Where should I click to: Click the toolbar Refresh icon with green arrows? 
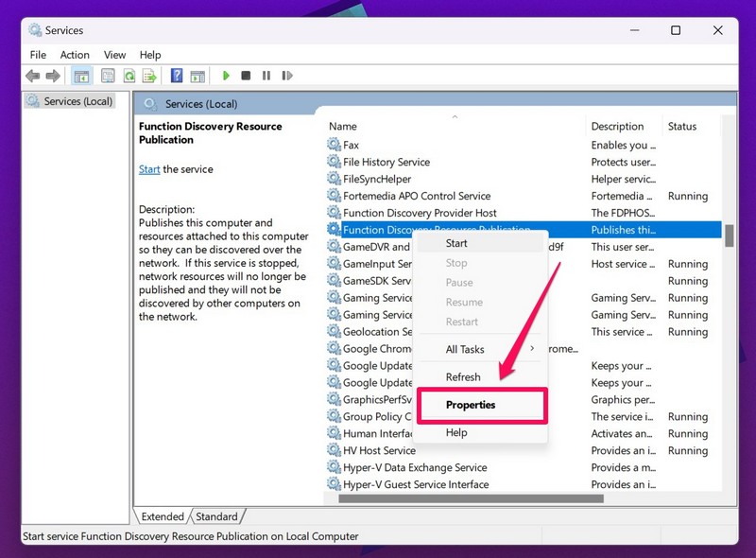(128, 76)
